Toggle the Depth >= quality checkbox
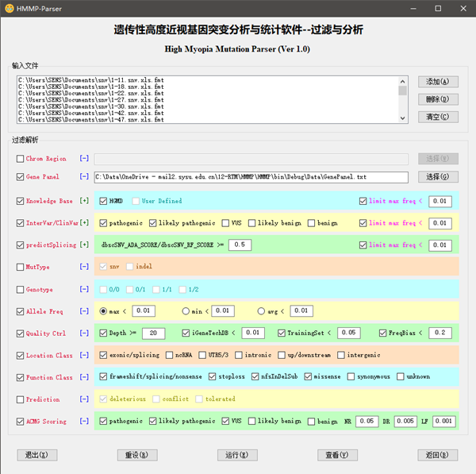This screenshot has height=474, width=476. 103,333
